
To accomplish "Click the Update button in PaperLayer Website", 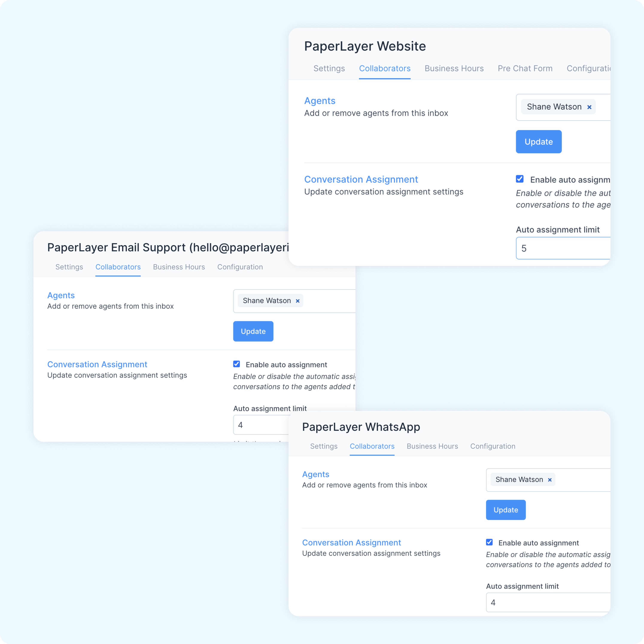I will tap(538, 141).
